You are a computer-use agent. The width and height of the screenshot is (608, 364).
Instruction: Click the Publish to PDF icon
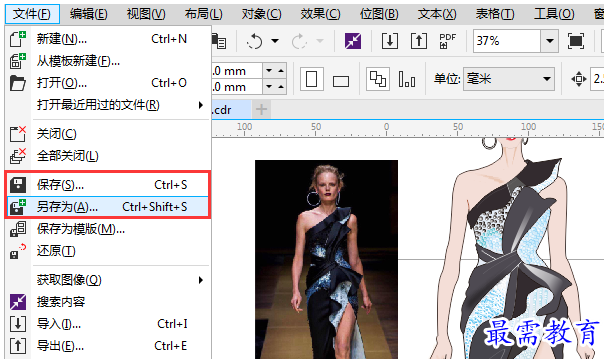tap(447, 41)
